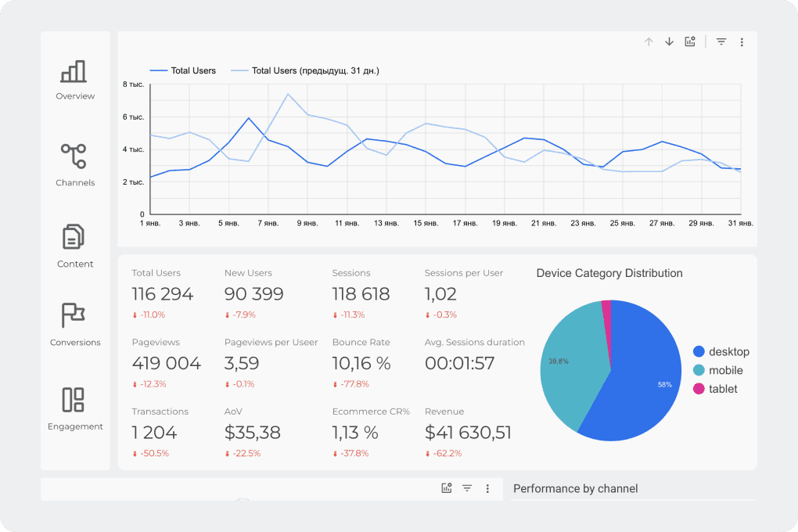Open the Content documents icon
Viewport: 798px width, 532px height.
74,237
